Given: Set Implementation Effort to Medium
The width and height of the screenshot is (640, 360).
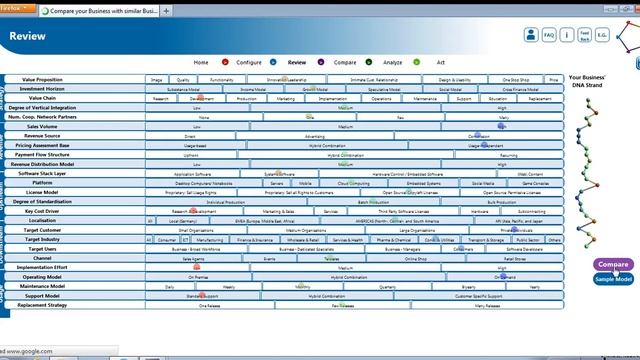Looking at the screenshot, I should (x=345, y=268).
